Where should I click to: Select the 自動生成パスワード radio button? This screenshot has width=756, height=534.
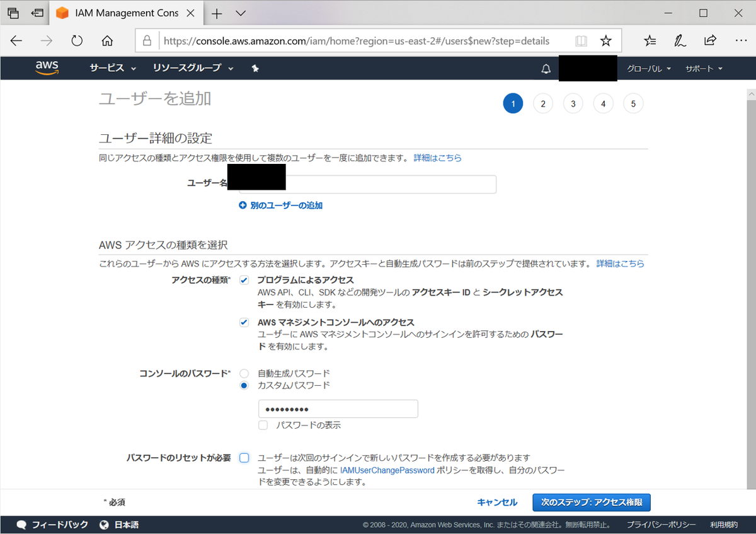(x=244, y=373)
